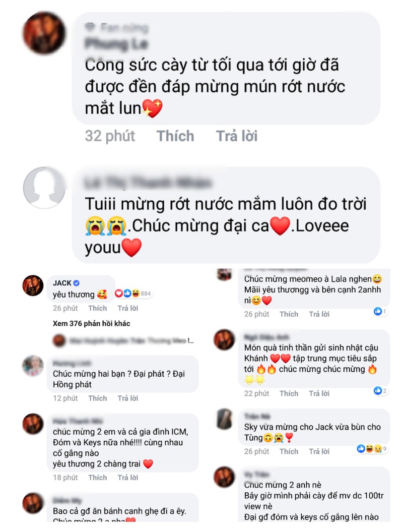Open the blurred reply preview under Xem 376

[123, 340]
